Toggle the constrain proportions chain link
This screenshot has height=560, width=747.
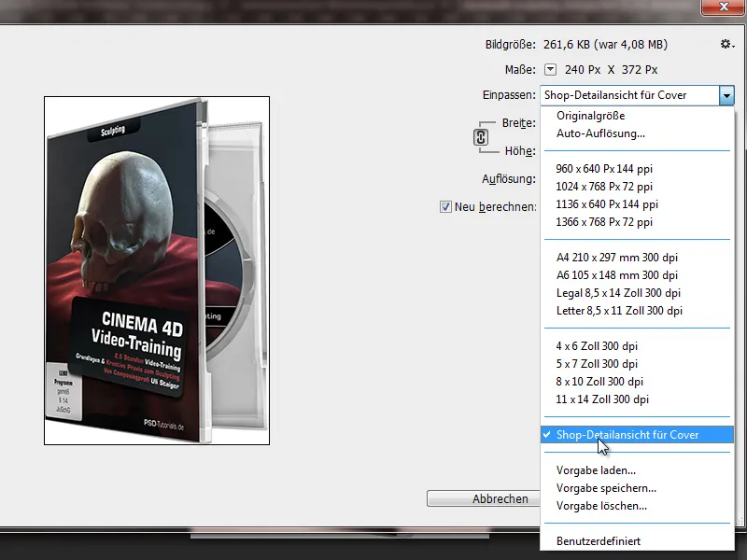pos(480,137)
